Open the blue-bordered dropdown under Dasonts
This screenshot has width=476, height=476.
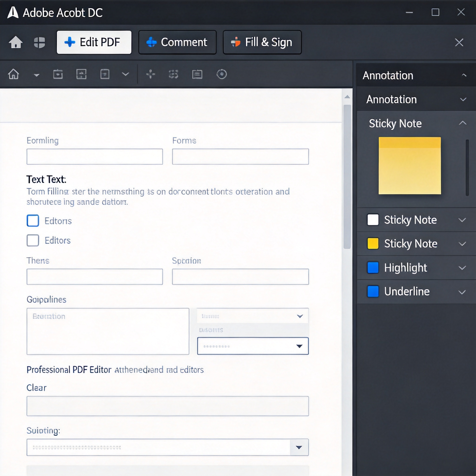coord(253,346)
